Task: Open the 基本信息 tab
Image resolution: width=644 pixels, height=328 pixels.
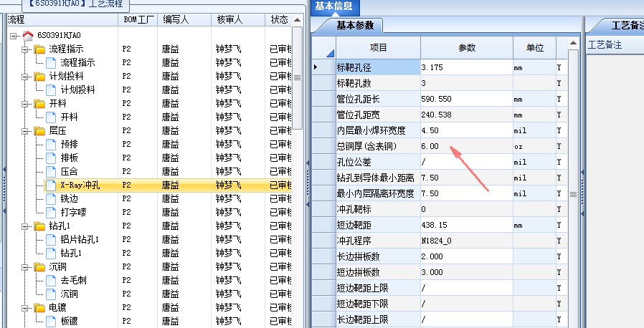Action: point(334,6)
